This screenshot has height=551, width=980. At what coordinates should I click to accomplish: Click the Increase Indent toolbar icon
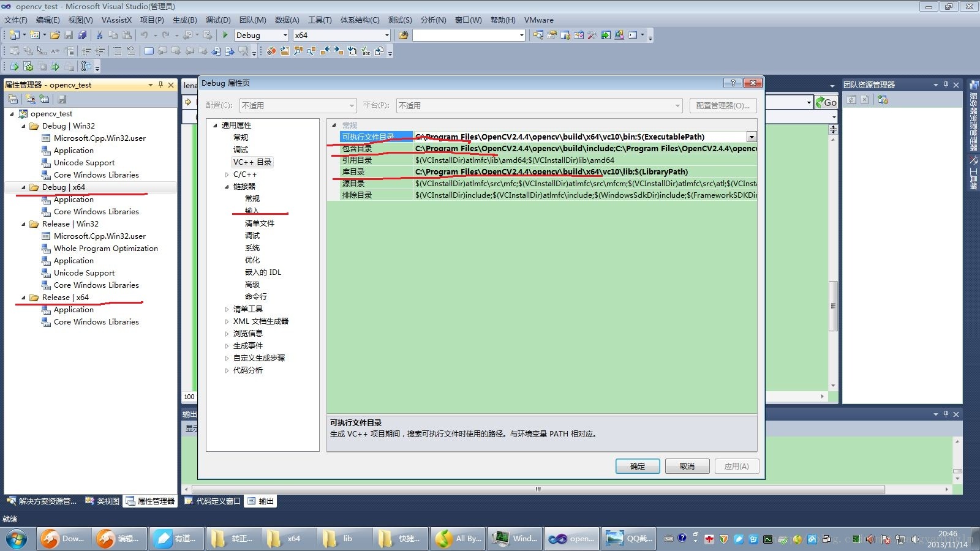click(x=100, y=51)
